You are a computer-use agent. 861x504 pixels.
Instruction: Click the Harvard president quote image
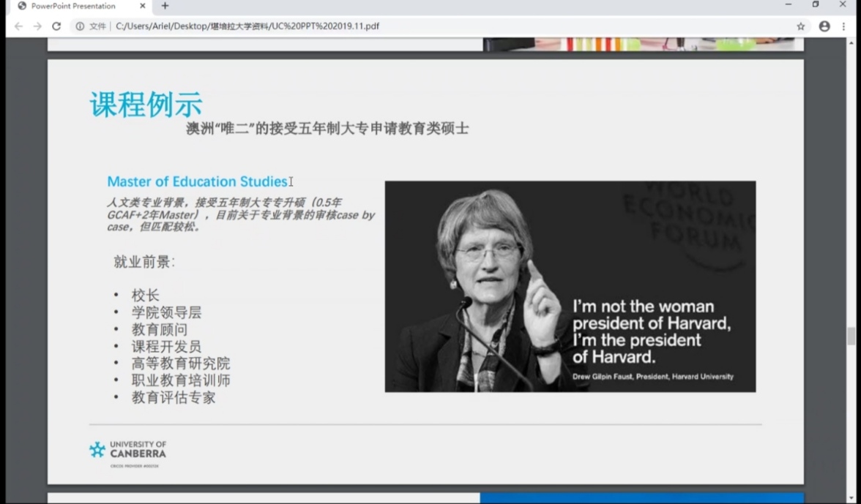click(x=570, y=286)
